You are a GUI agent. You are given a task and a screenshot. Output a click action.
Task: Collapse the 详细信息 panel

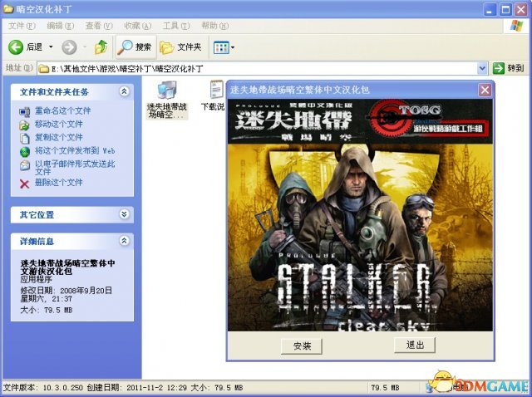coord(124,241)
